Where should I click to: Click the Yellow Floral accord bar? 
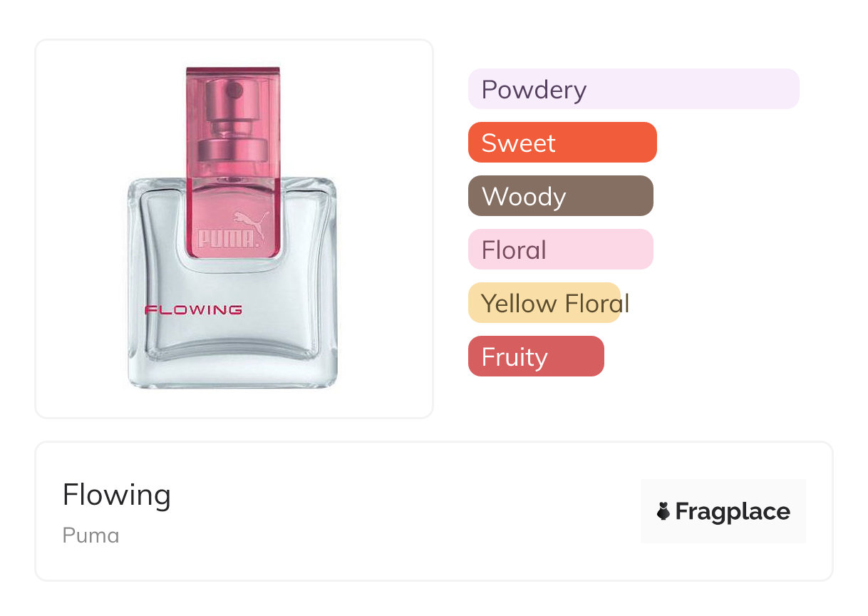point(544,303)
